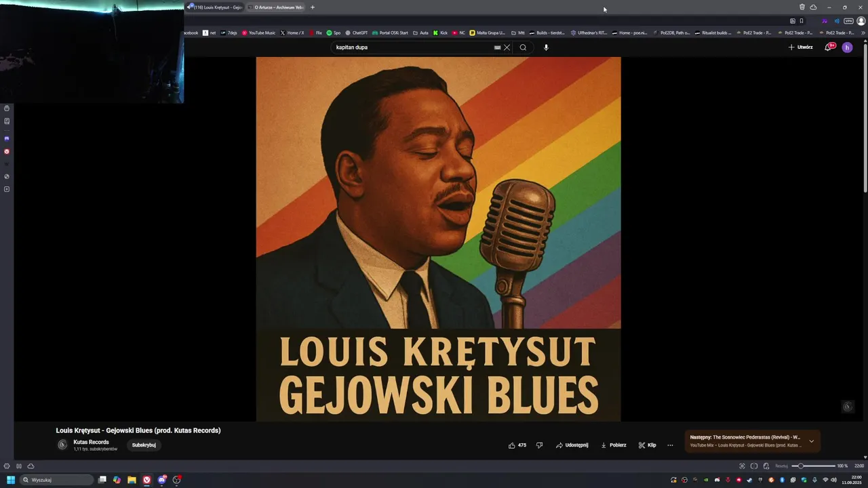Image resolution: width=868 pixels, height=488 pixels.
Task: Open the Spo Spotify bookmark
Action: [x=333, y=33]
